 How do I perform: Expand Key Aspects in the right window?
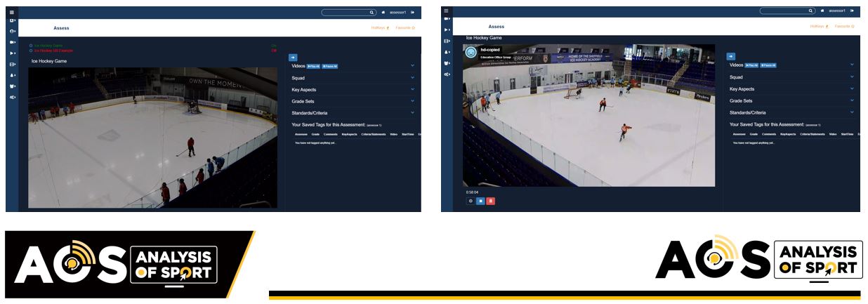pos(852,88)
